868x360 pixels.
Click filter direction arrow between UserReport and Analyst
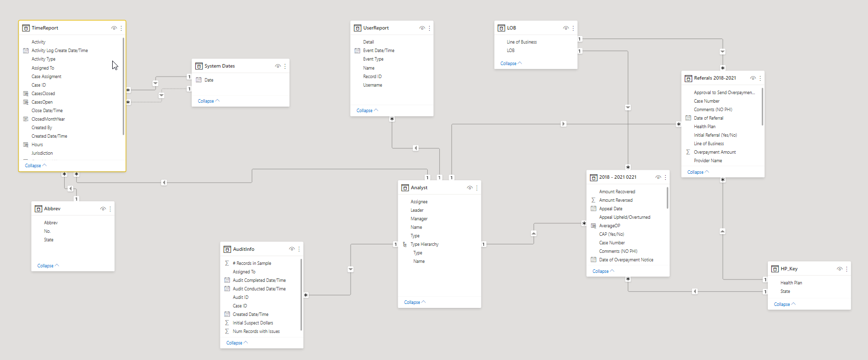416,148
